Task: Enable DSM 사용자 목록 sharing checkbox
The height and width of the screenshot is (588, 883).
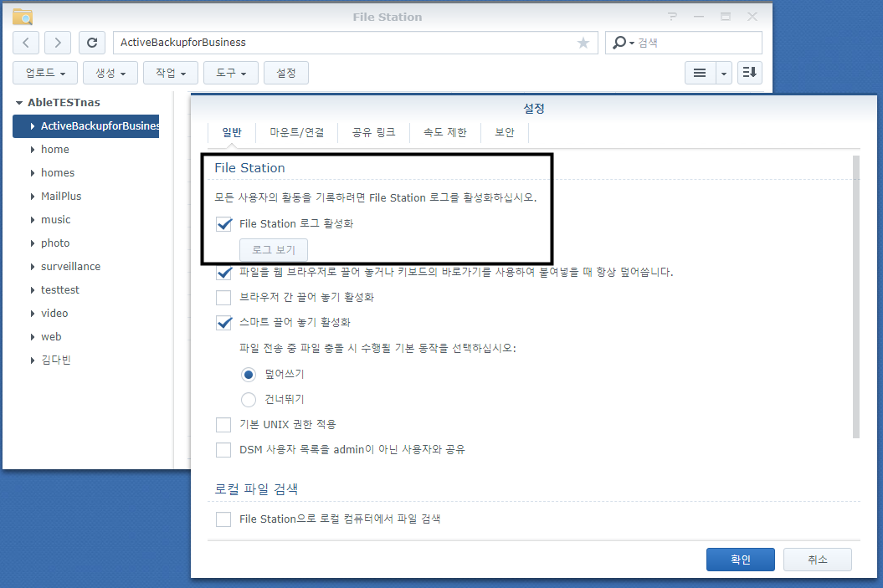Action: pyautogui.click(x=223, y=450)
